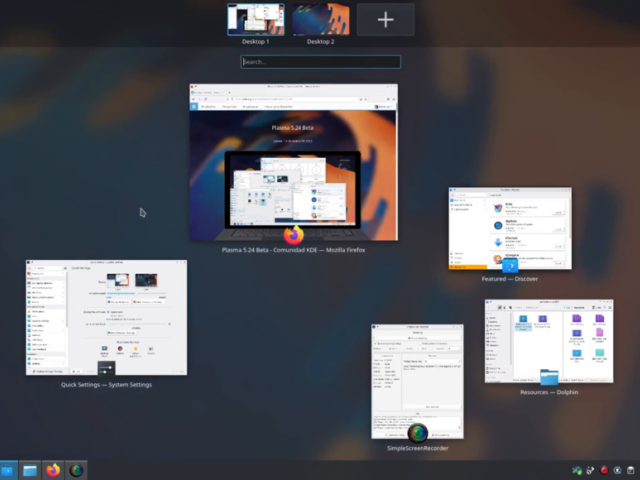Click the Desktop 2 label
The width and height of the screenshot is (640, 480).
(x=320, y=42)
